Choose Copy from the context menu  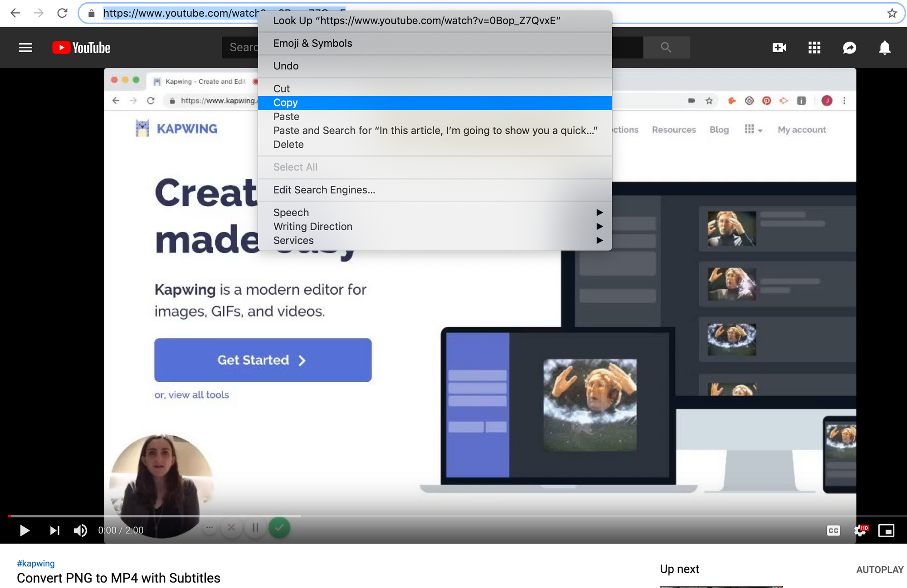pos(286,103)
